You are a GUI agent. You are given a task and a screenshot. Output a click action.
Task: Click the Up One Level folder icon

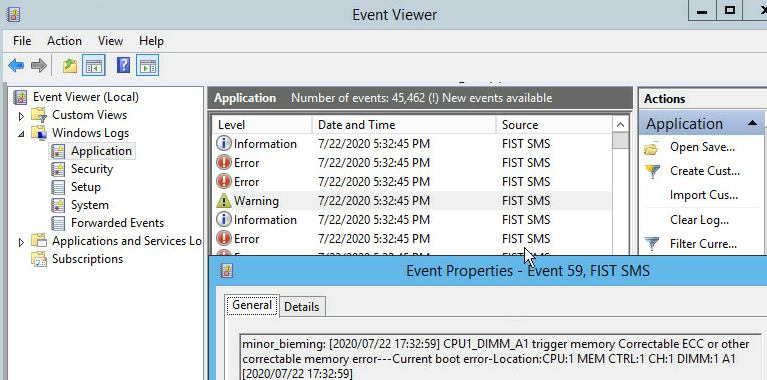coord(70,66)
